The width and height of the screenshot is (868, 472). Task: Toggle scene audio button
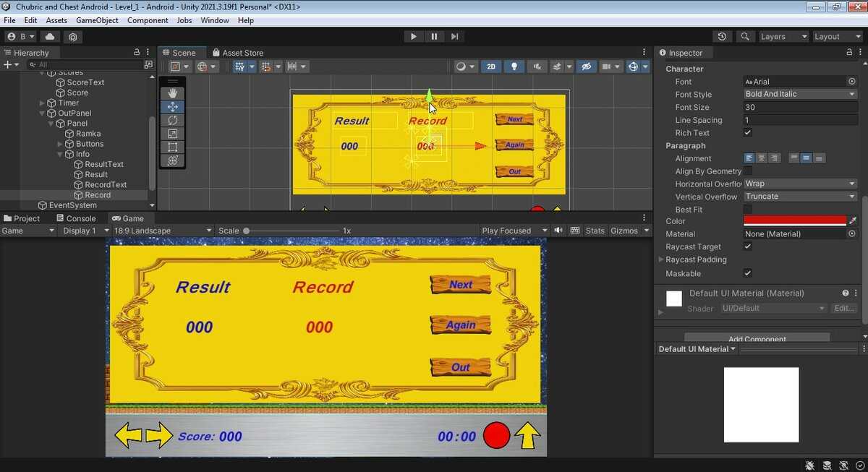click(537, 66)
